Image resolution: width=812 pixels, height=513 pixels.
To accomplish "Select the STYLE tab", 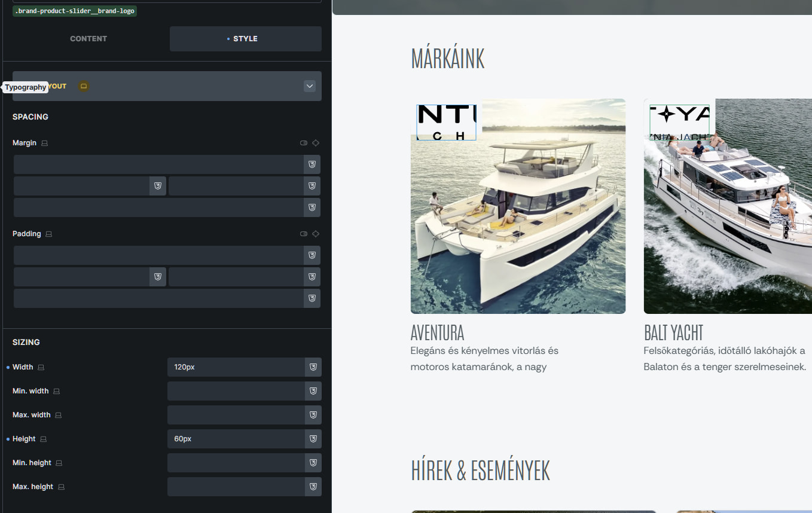I will pyautogui.click(x=245, y=39).
